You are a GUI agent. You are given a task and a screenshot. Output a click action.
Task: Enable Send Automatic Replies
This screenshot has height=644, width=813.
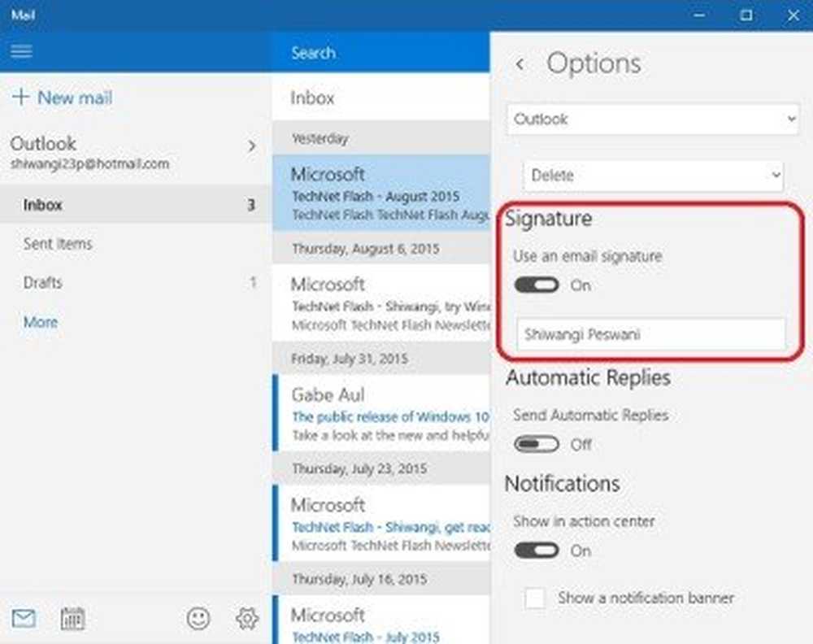536,444
